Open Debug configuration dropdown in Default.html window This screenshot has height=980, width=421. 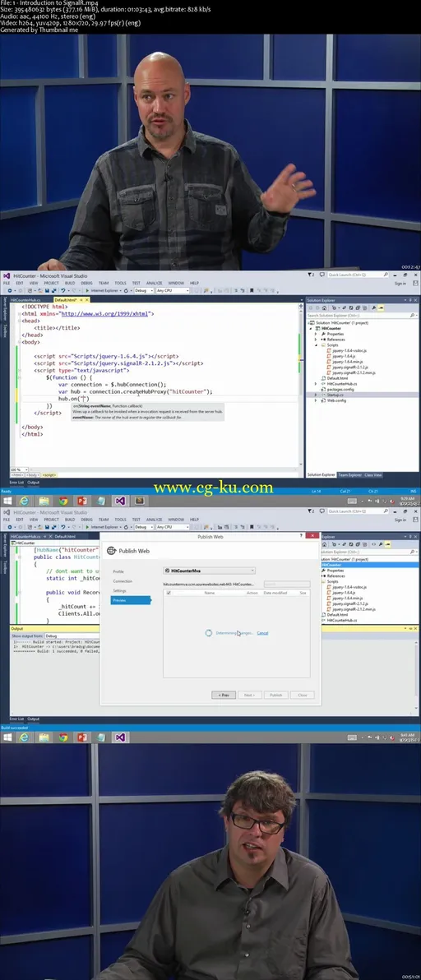[144, 290]
